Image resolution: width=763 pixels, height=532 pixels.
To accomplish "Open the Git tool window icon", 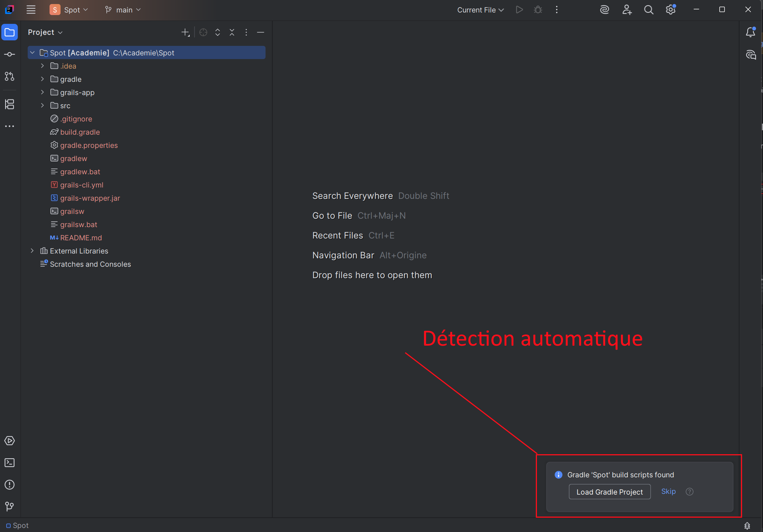I will pyautogui.click(x=10, y=507).
